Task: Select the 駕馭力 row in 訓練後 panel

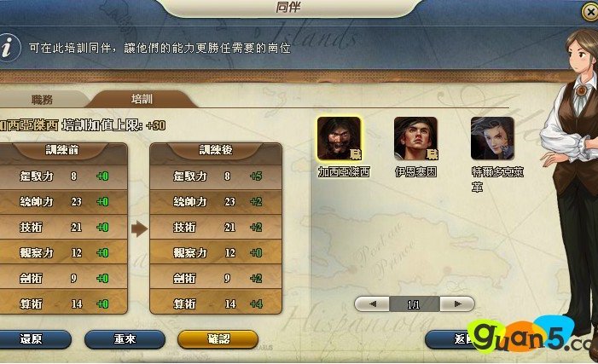Action: (x=216, y=176)
